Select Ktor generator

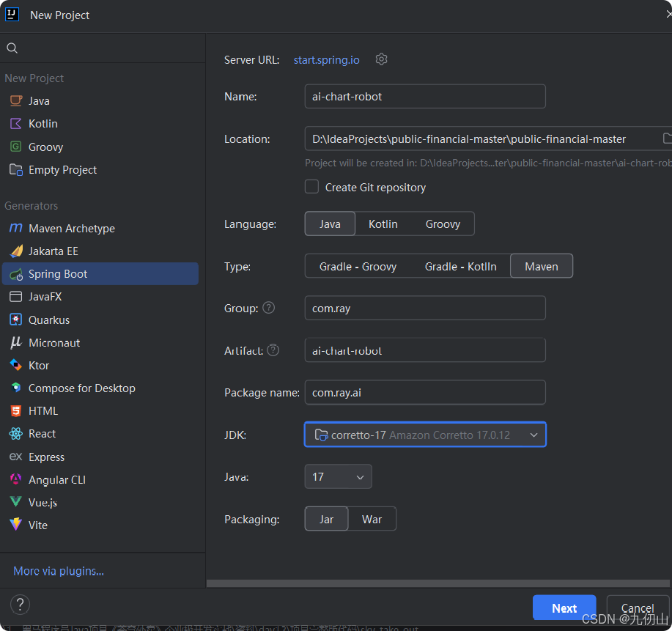point(100,365)
